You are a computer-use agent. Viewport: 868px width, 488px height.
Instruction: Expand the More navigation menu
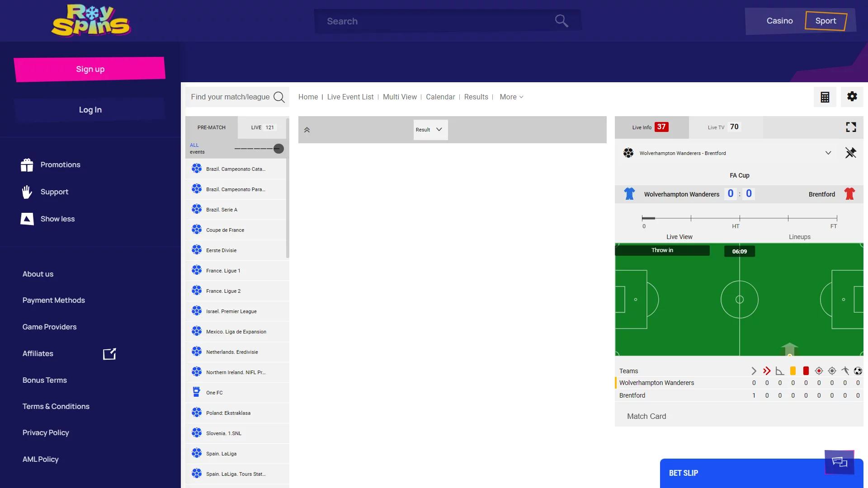pyautogui.click(x=511, y=97)
